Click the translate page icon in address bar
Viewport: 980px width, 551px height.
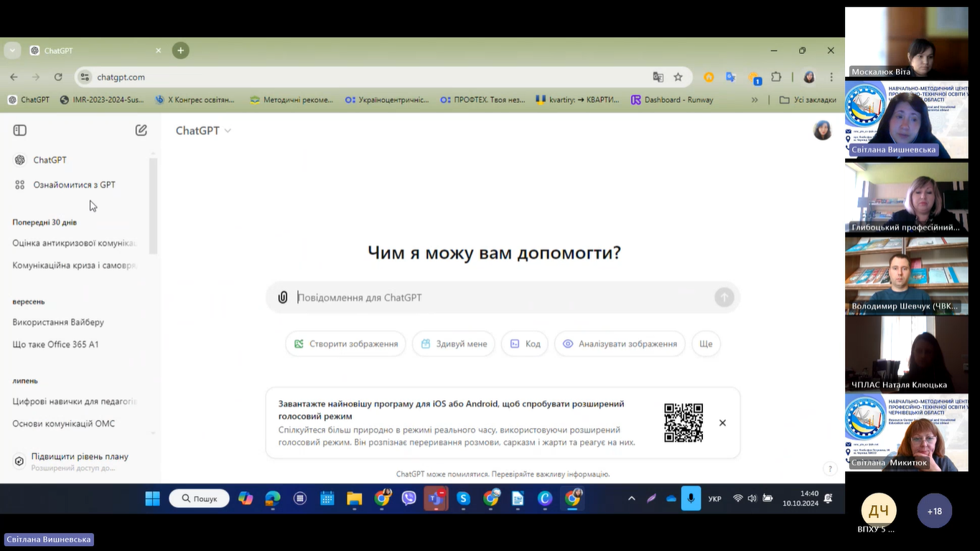point(658,77)
